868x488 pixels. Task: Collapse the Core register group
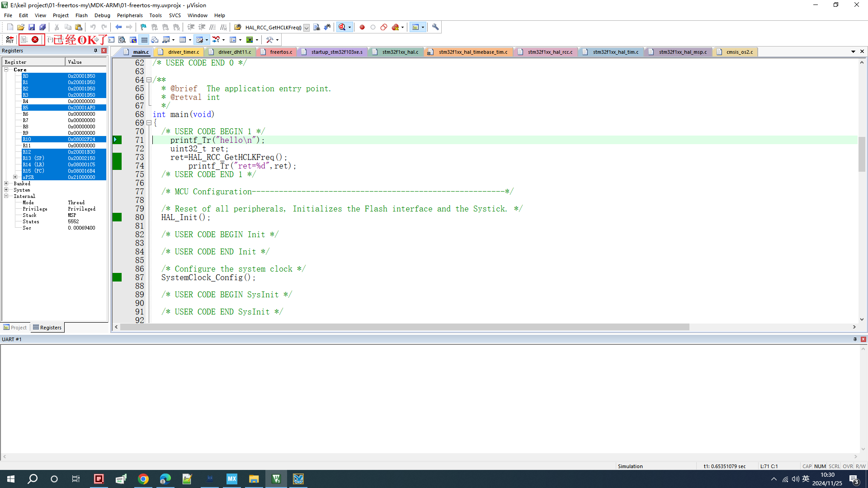tap(6, 70)
